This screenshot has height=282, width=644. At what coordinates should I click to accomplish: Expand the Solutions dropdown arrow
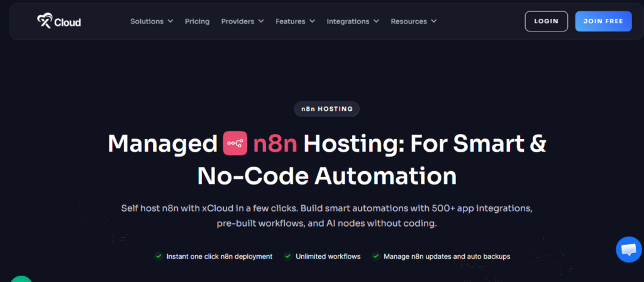coord(170,21)
